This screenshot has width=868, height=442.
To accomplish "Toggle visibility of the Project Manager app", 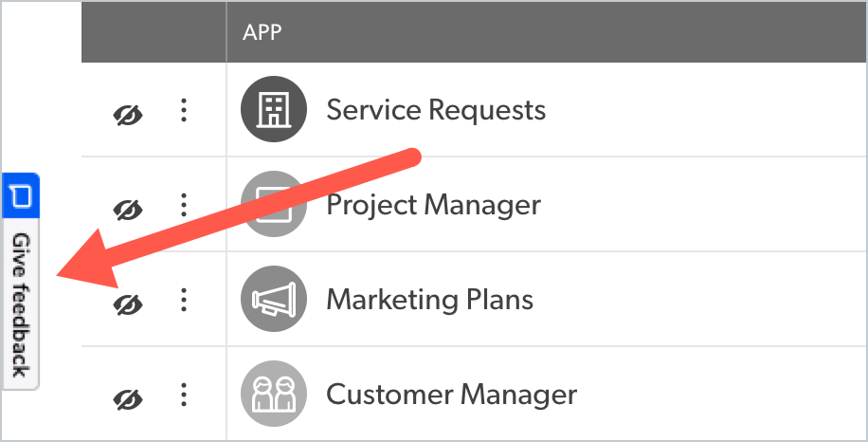I will 128,210.
